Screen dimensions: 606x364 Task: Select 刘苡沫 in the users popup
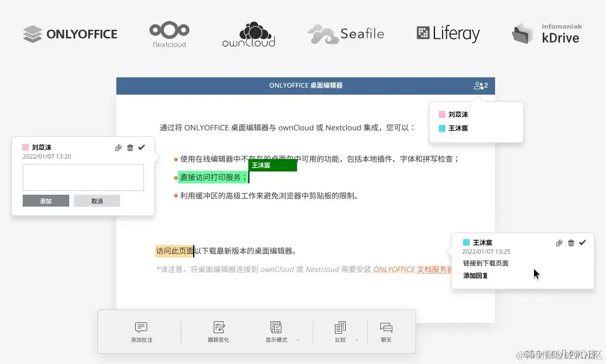[458, 114]
